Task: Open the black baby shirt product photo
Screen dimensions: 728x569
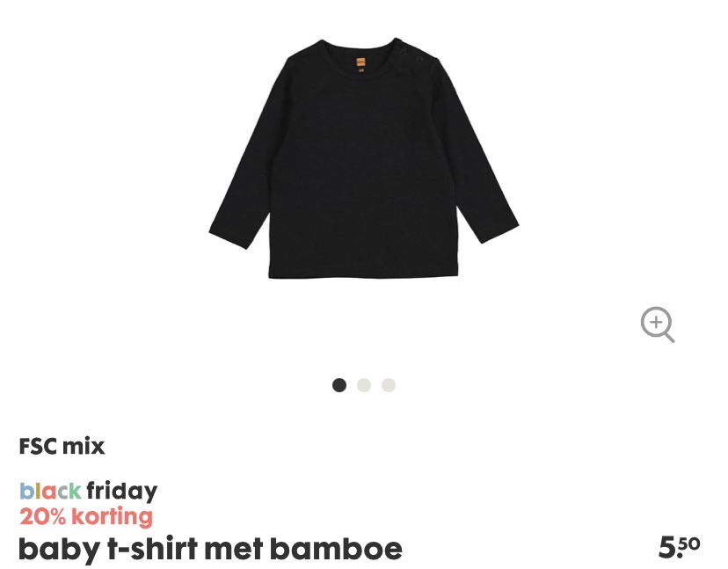Action: [x=364, y=158]
